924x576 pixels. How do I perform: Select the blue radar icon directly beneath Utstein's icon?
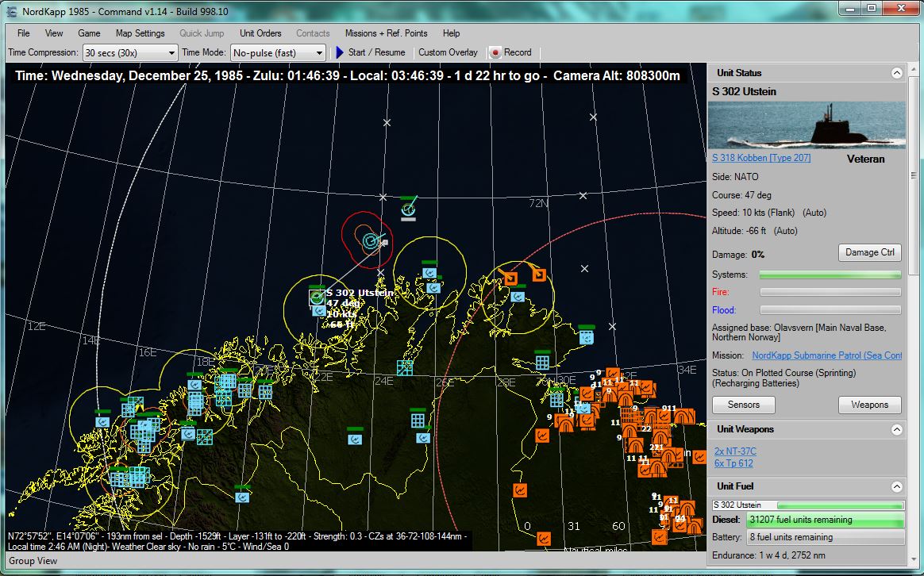[x=319, y=310]
